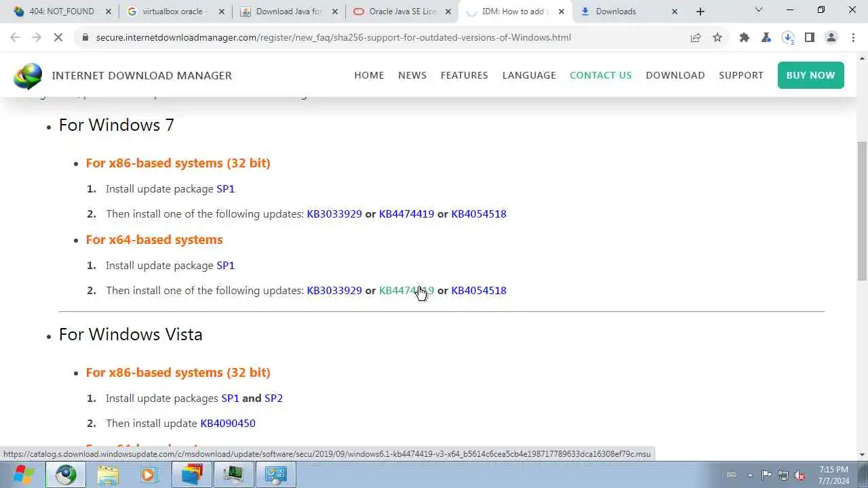The width and height of the screenshot is (868, 488).
Task: Close the virtualbox oracle tab
Action: click(222, 12)
